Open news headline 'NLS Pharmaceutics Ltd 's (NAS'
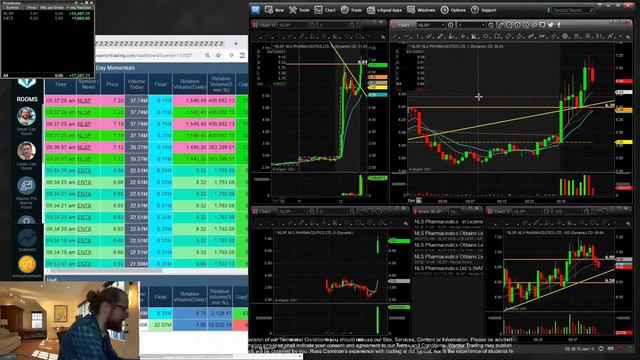Image resolution: width=640 pixels, height=360 pixels. 449,268
